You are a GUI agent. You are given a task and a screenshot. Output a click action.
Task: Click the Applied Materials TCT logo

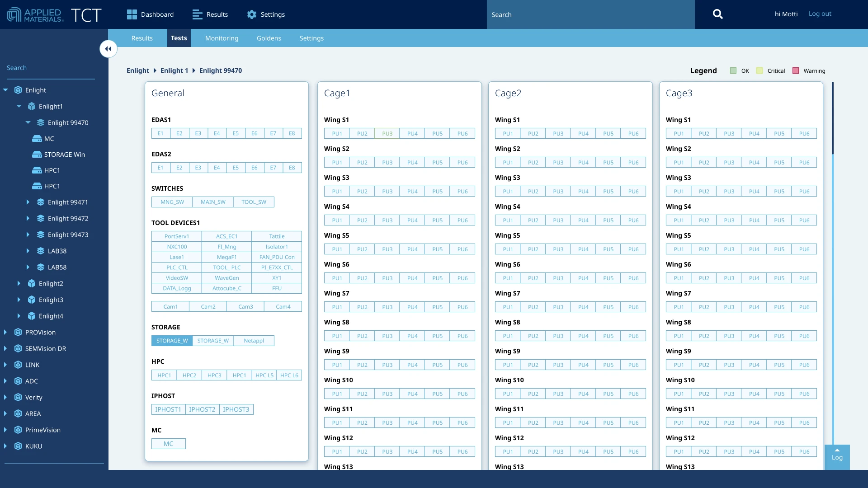tap(54, 14)
